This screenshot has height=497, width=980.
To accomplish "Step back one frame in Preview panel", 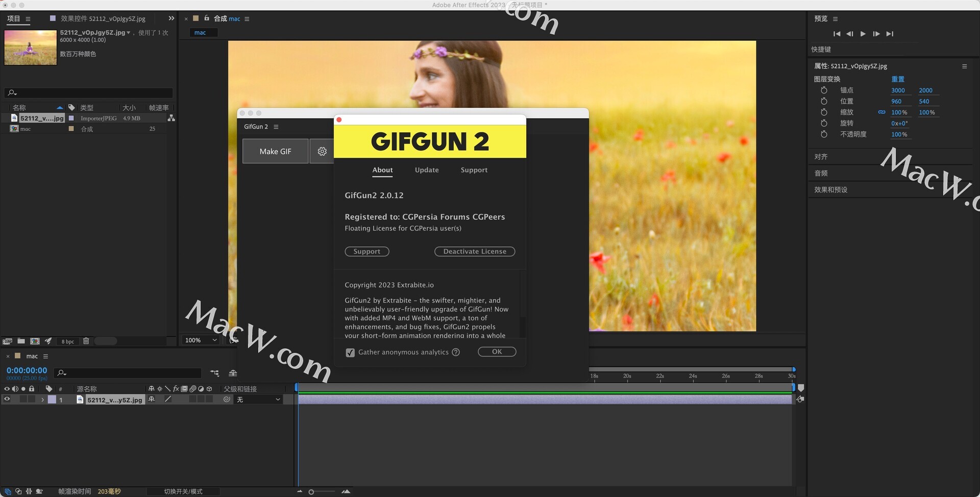I will pyautogui.click(x=850, y=34).
